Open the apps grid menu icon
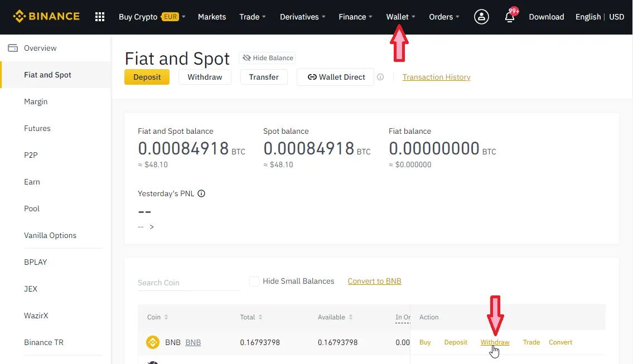The height and width of the screenshot is (364, 633). [100, 17]
